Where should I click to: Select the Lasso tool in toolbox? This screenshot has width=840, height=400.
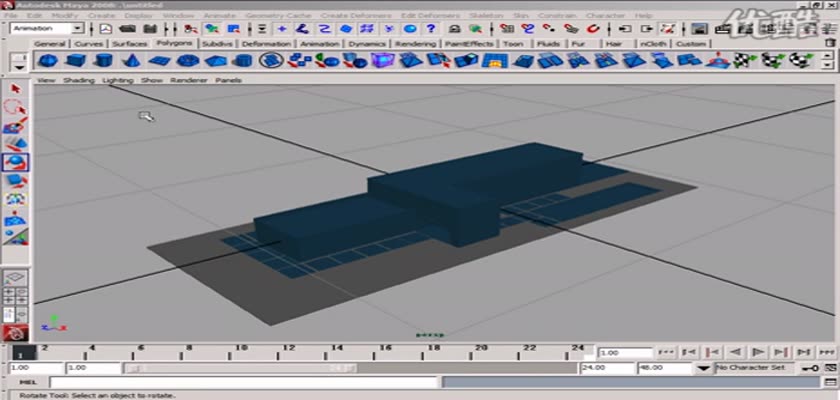pos(16,107)
